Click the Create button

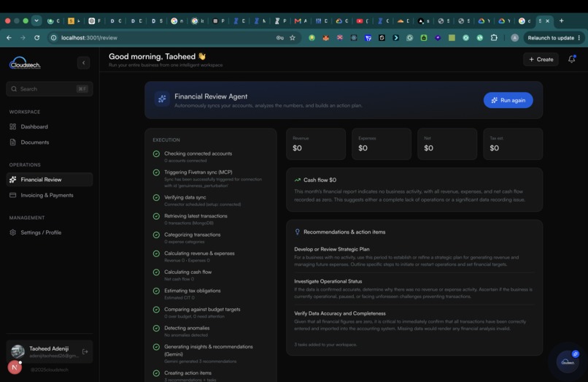[541, 59]
